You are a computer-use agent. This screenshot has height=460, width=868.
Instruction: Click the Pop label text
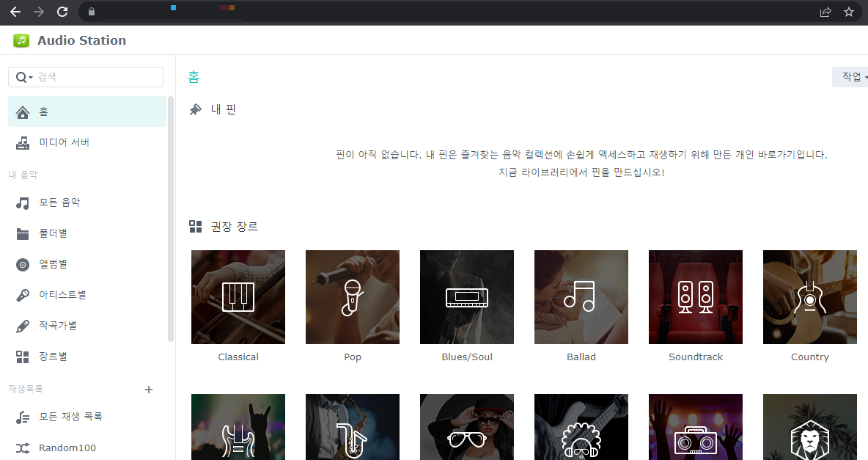(x=353, y=357)
